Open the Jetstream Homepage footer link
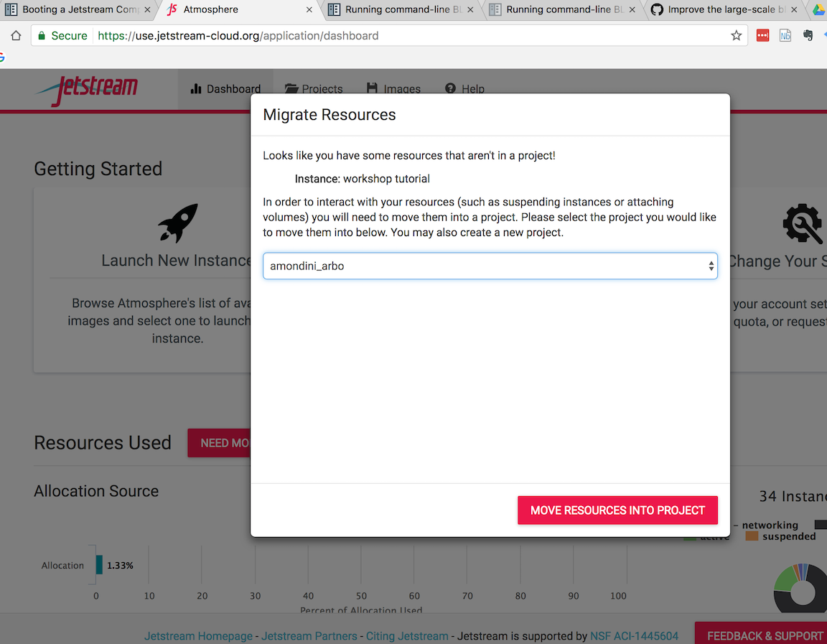This screenshot has width=827, height=644. tap(198, 636)
